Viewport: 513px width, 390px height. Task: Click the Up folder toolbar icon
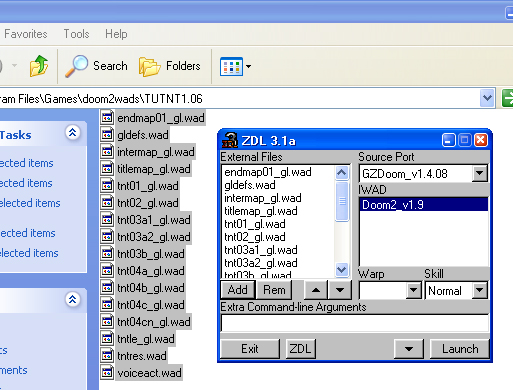point(39,66)
